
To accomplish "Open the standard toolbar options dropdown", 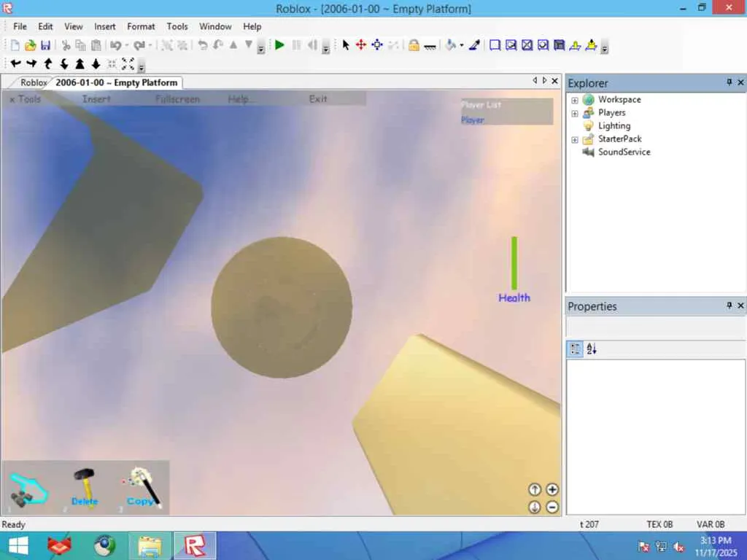I will tap(260, 47).
